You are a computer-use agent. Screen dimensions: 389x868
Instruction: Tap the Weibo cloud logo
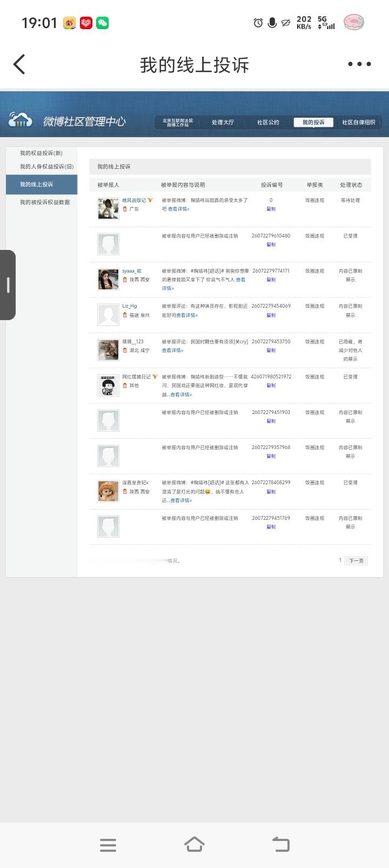coord(21,120)
